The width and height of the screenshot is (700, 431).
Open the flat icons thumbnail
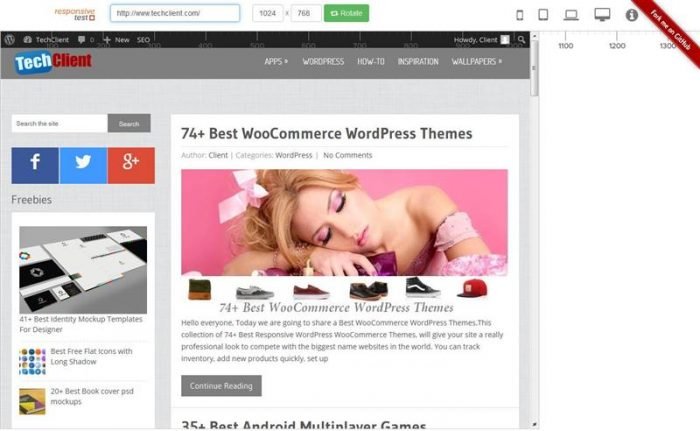[x=32, y=361]
